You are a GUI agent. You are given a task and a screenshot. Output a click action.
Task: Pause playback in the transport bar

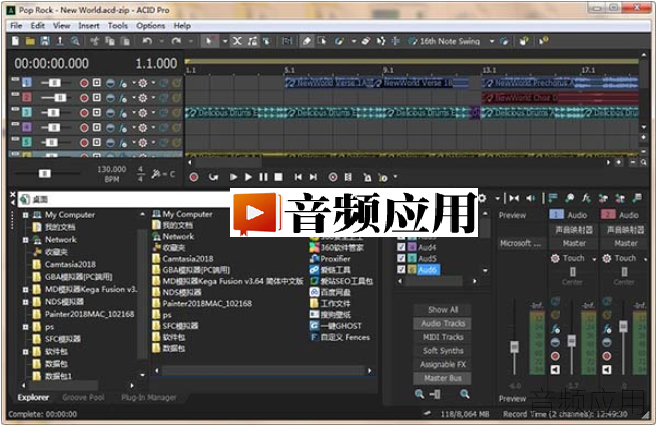[264, 177]
